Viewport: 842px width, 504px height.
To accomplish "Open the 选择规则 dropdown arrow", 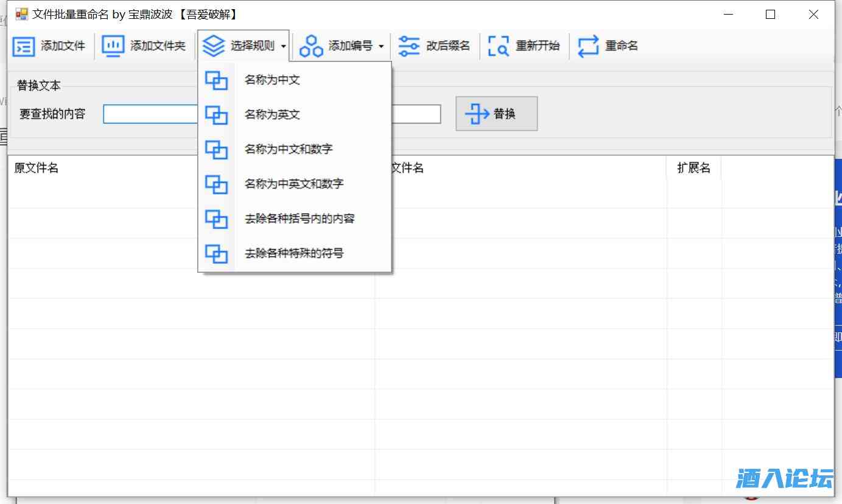I will coord(284,47).
